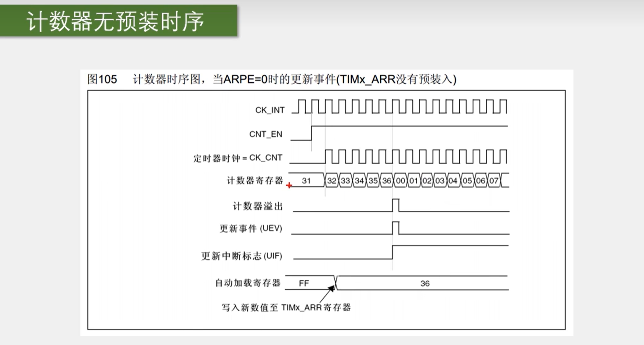Select the CK_INT signal label
644x345 pixels.
(x=270, y=110)
